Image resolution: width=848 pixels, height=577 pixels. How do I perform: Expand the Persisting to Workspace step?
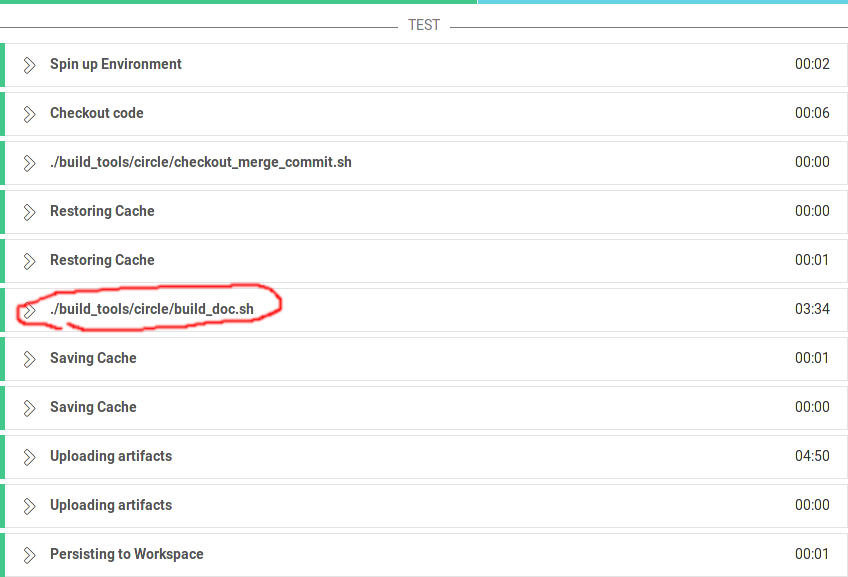pos(29,555)
